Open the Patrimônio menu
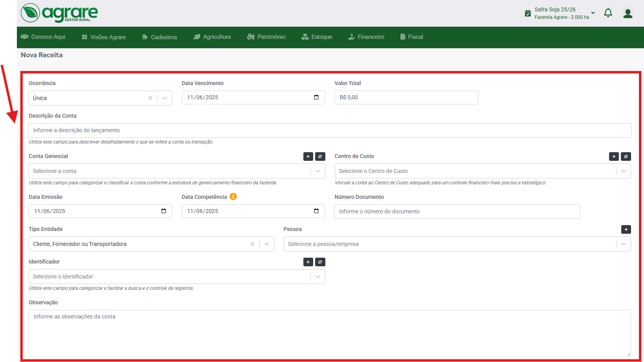Image resolution: width=644 pixels, height=362 pixels. pos(266,37)
